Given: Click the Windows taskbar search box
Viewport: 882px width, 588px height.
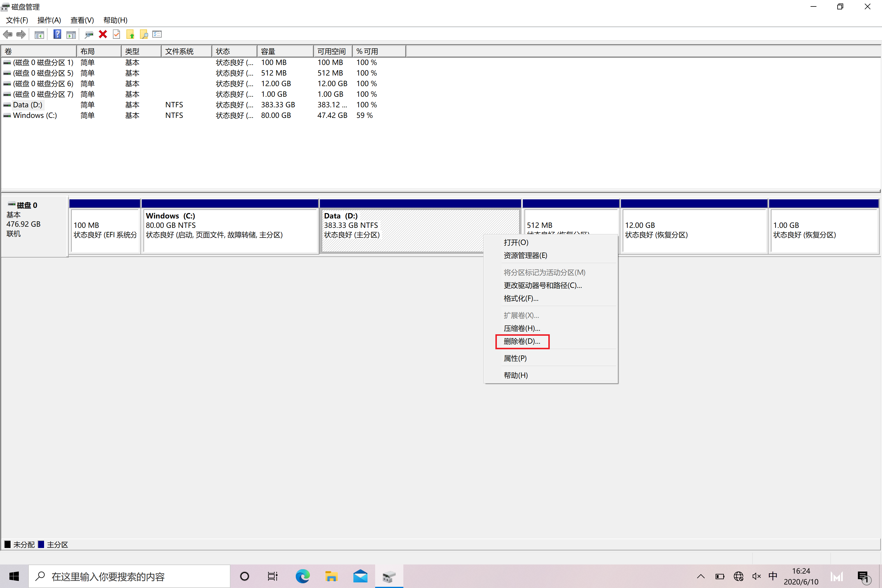Looking at the screenshot, I should point(129,576).
